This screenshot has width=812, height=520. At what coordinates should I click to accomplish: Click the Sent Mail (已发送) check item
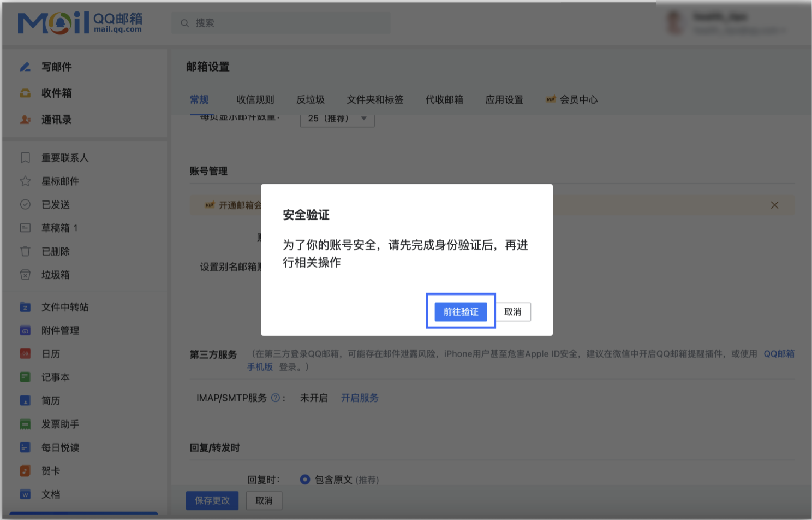coord(25,204)
